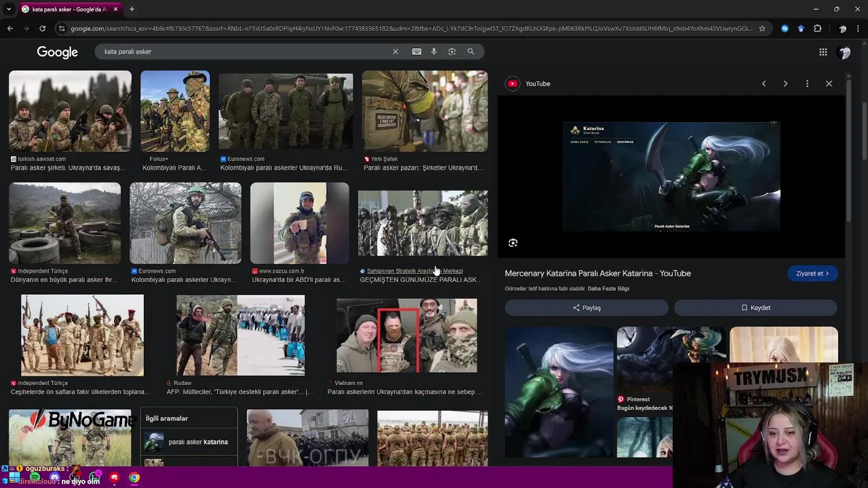Go to the Google logo homepage

tap(58, 52)
